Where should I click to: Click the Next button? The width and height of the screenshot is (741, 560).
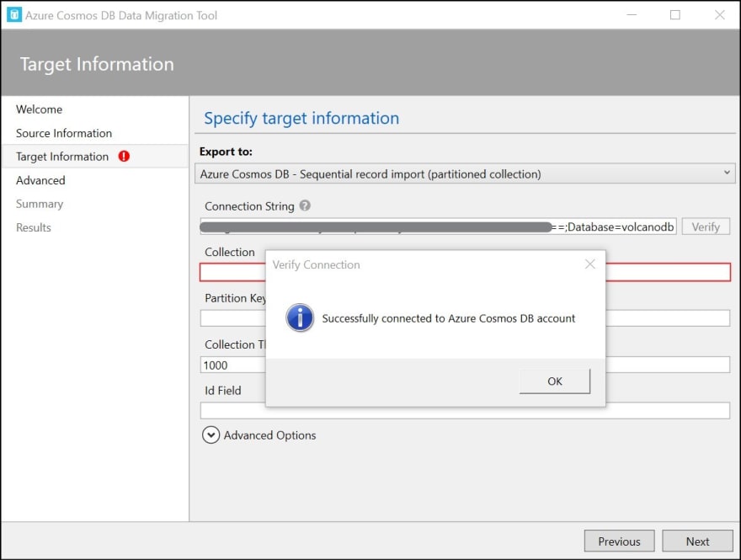point(697,541)
